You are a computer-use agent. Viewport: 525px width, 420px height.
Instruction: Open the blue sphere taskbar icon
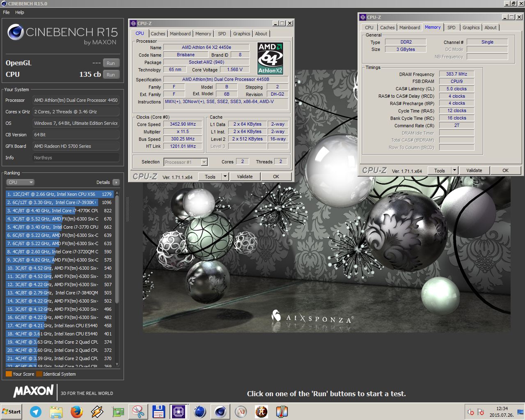tap(200, 411)
